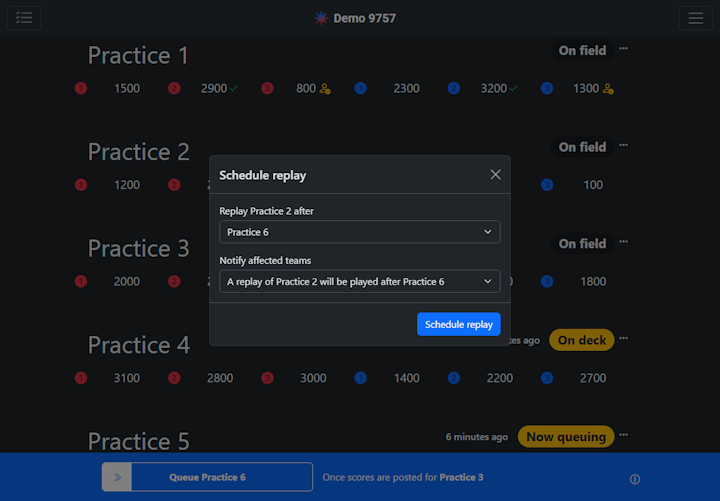Close the Schedule replay dialog
Viewport: 720px width, 501px height.
pos(495,175)
